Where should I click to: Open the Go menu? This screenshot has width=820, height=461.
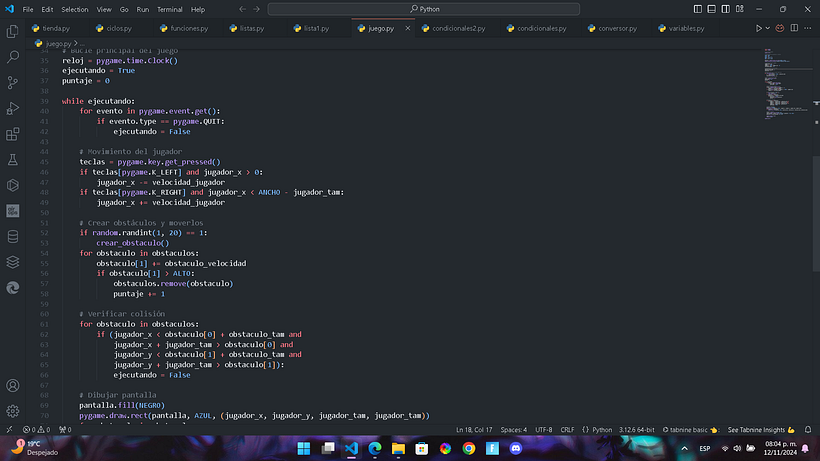(124, 9)
